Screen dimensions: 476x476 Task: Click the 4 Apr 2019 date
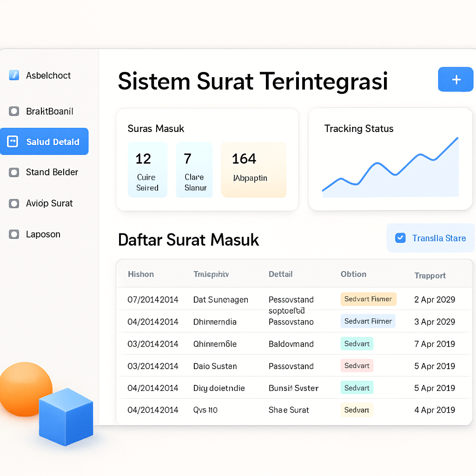point(435,410)
